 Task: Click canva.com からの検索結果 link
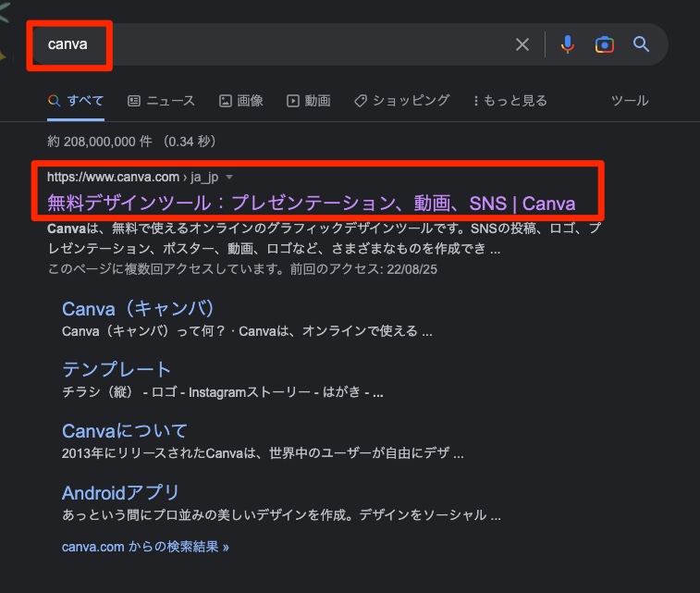[145, 547]
